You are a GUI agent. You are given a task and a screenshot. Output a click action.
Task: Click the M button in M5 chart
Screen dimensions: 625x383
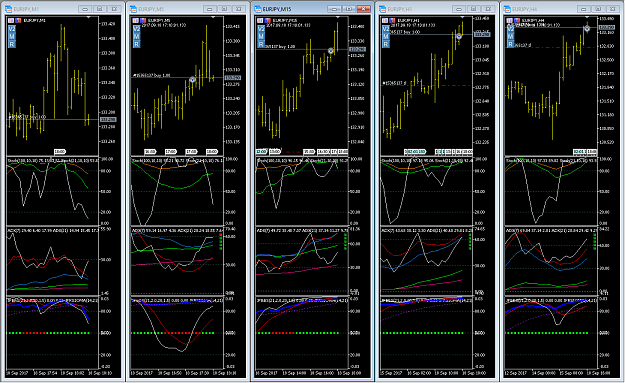click(136, 36)
